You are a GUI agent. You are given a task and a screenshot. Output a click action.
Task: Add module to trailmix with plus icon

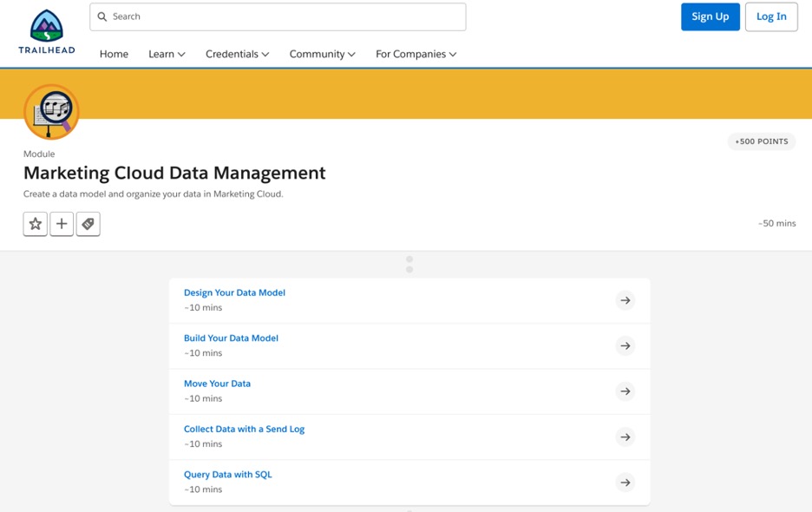tap(62, 224)
